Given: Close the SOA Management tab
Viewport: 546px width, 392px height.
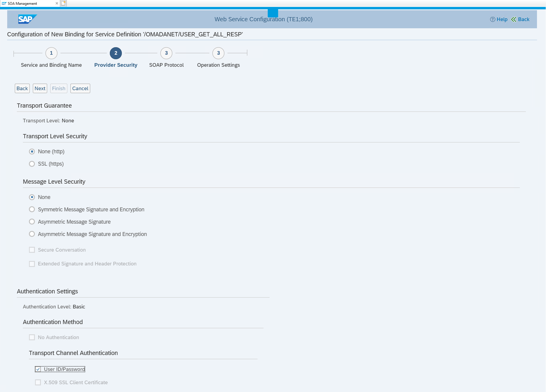Looking at the screenshot, I should (x=57, y=3).
